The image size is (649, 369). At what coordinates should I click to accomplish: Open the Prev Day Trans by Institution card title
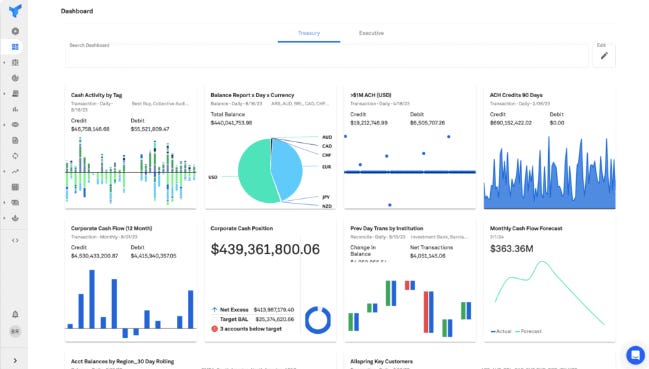pos(387,228)
